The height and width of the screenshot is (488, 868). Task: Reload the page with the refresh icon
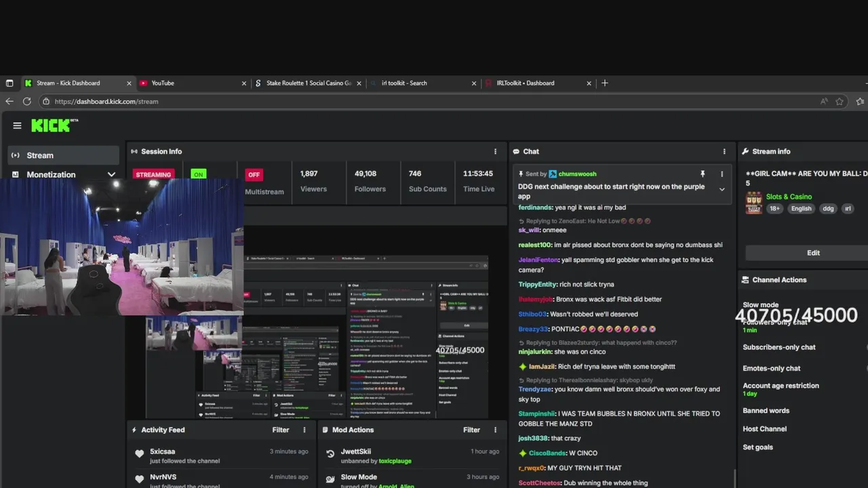click(x=27, y=101)
